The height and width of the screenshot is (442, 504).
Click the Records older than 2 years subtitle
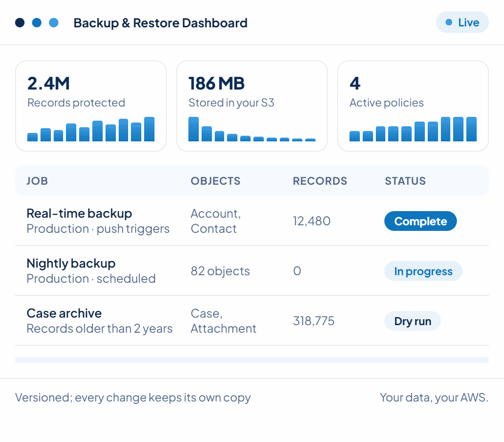click(x=100, y=328)
